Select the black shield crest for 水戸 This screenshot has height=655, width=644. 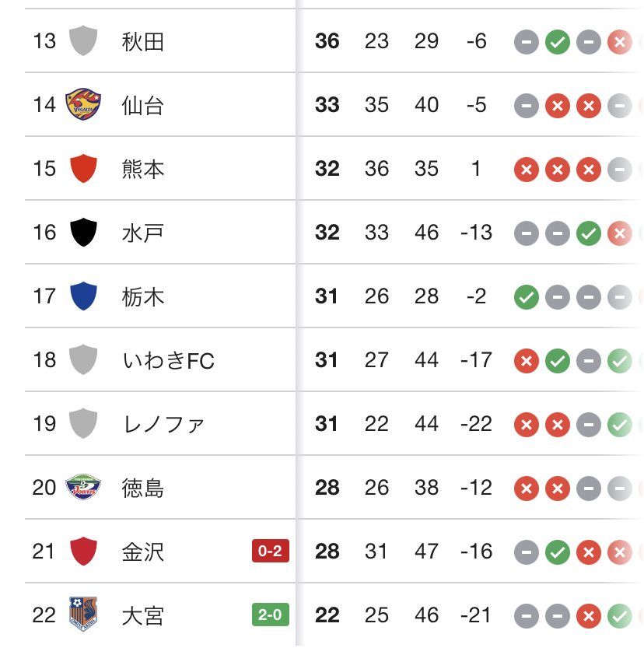coord(83,232)
